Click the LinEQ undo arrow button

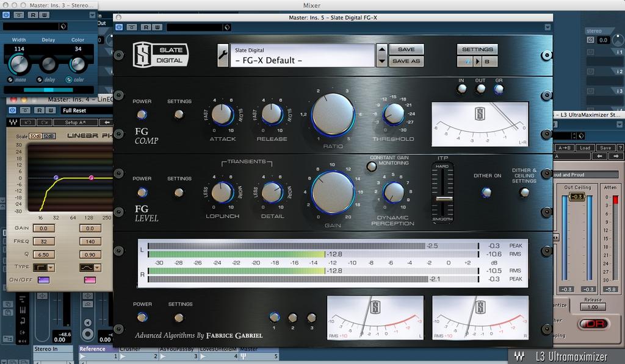[27, 123]
